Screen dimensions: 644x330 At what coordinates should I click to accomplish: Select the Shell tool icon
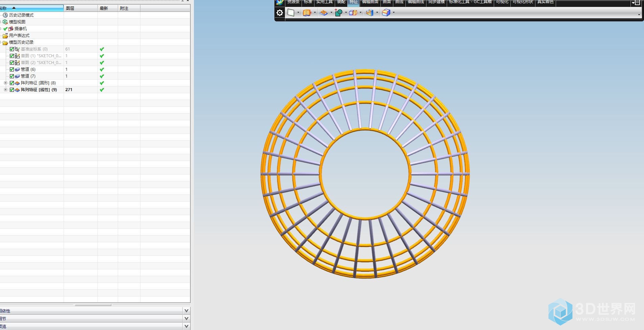[353, 13]
